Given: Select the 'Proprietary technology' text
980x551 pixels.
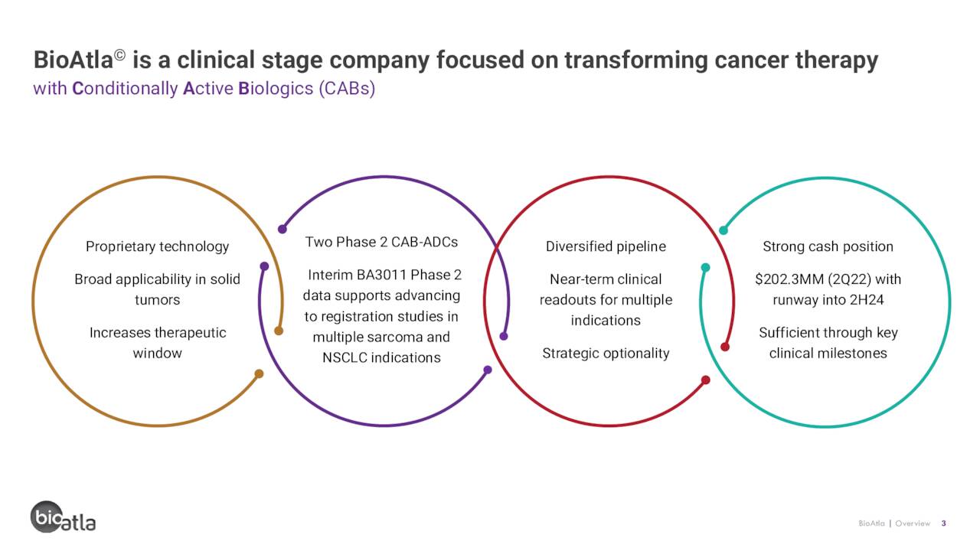Looking at the screenshot, I should point(157,246).
